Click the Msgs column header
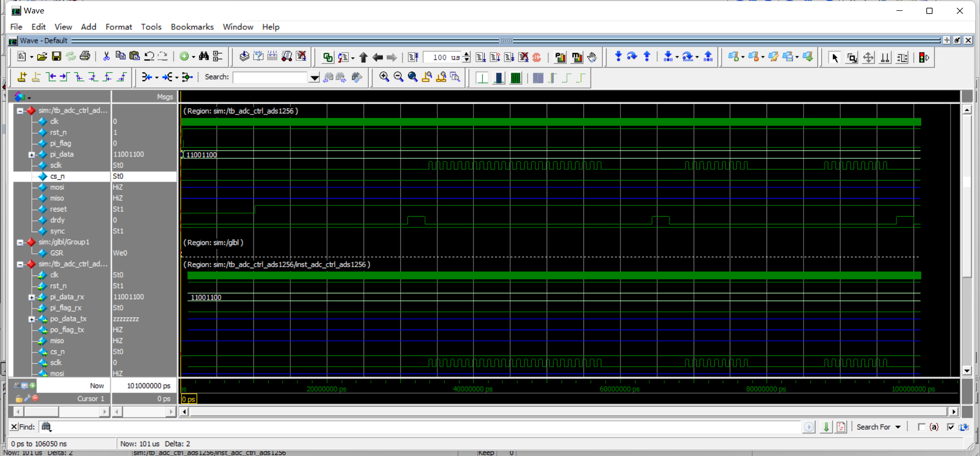The image size is (980, 456). click(x=144, y=97)
